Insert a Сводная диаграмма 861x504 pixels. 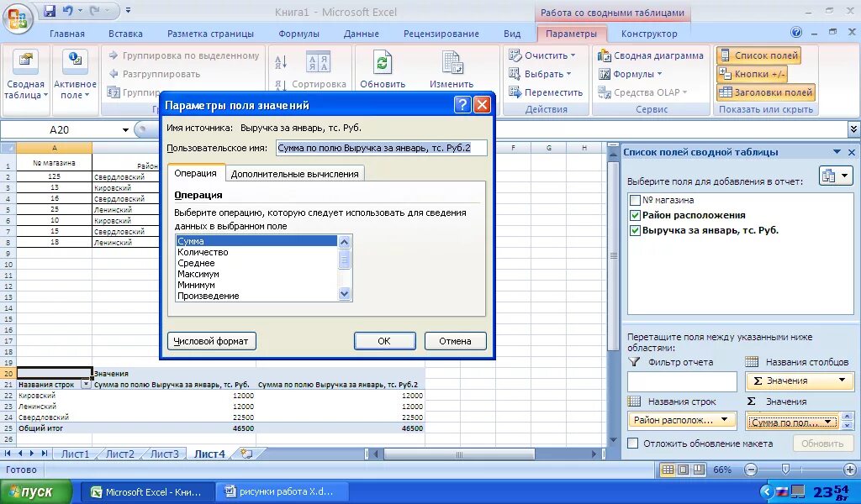pyautogui.click(x=651, y=55)
